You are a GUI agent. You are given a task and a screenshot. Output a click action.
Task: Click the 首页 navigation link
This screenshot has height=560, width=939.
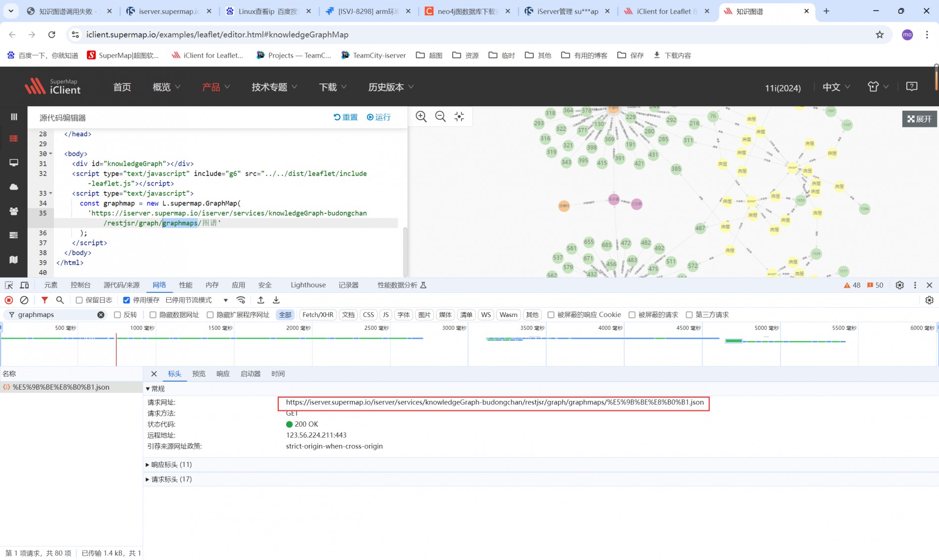[122, 87]
